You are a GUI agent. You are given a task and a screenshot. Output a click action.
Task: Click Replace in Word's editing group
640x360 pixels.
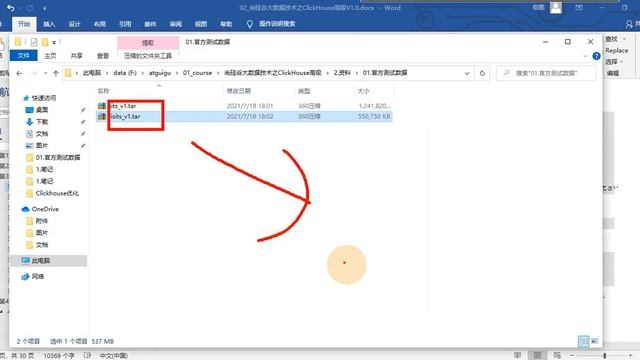pyautogui.click(x=616, y=51)
